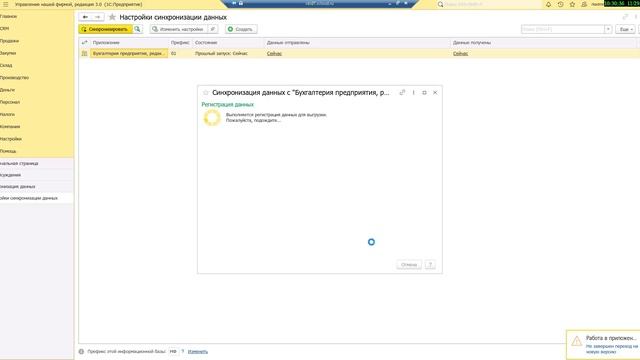
Task: Open notifications bell icon
Action: [548, 4]
